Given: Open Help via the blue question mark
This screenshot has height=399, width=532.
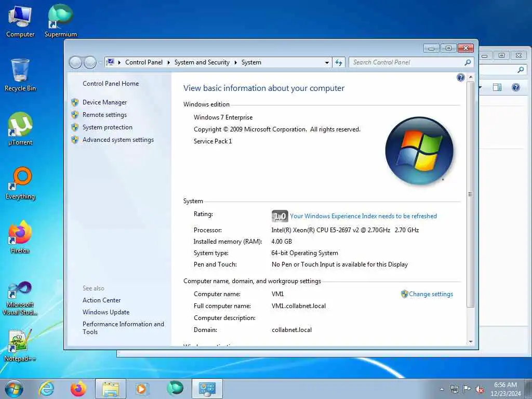Looking at the screenshot, I should click(460, 78).
